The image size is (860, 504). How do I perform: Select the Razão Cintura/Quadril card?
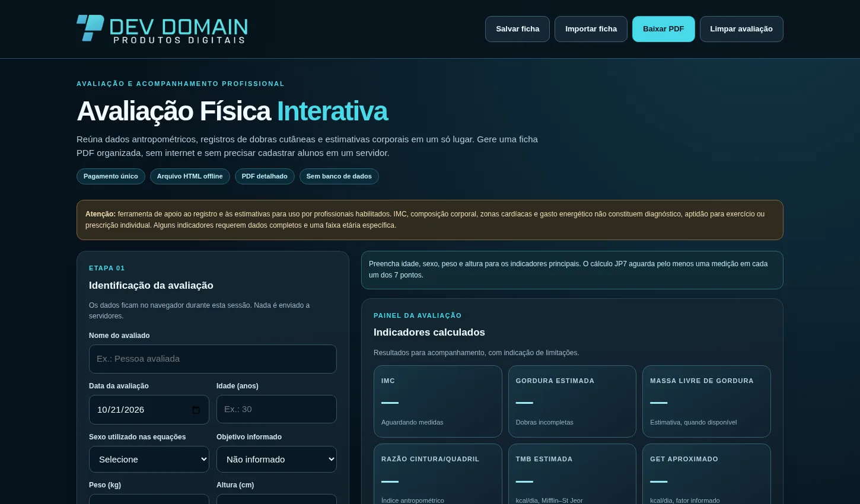438,474
